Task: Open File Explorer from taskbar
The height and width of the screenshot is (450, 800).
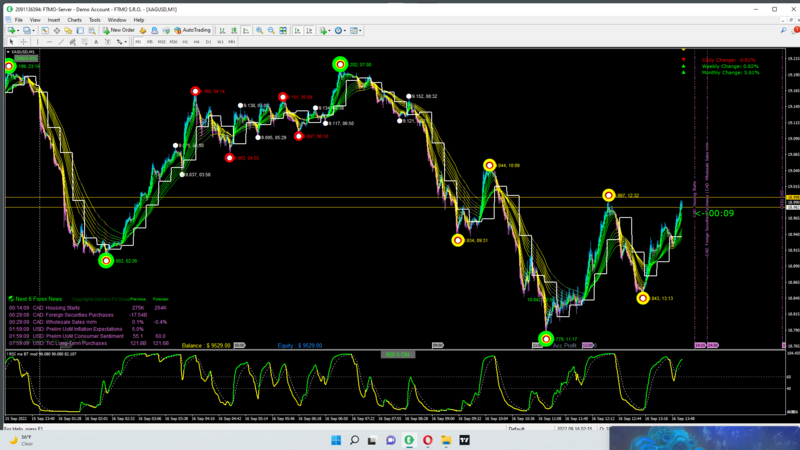Action: coord(446,440)
